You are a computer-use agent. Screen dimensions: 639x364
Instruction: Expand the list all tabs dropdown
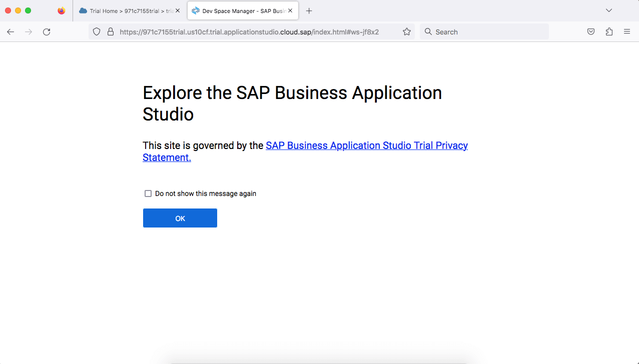[x=609, y=10]
